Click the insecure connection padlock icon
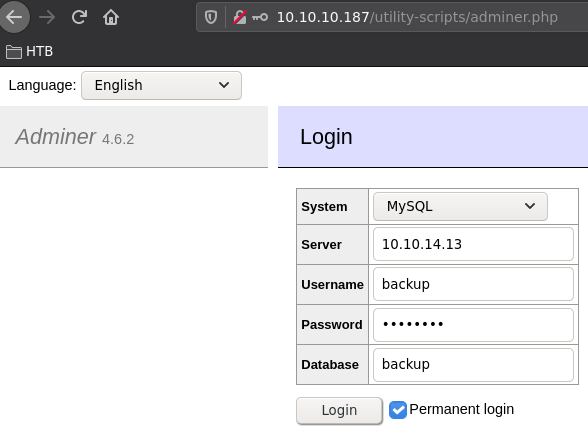The height and width of the screenshot is (442, 588). [240, 17]
